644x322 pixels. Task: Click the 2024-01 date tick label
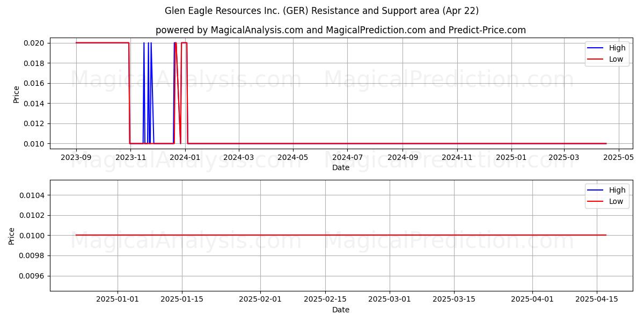(x=185, y=157)
